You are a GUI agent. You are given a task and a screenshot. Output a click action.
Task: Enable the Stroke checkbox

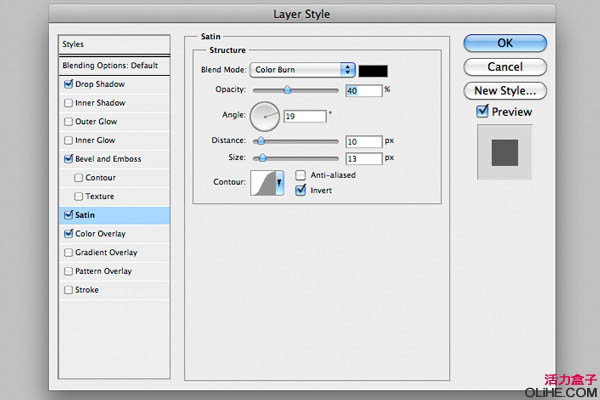coord(68,290)
